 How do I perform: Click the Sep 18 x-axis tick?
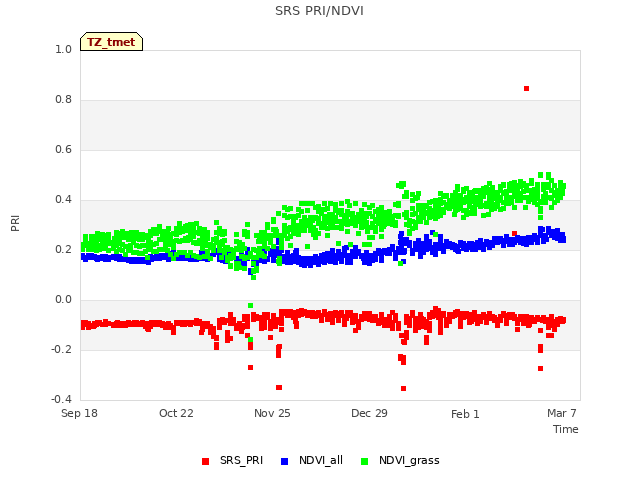click(79, 413)
